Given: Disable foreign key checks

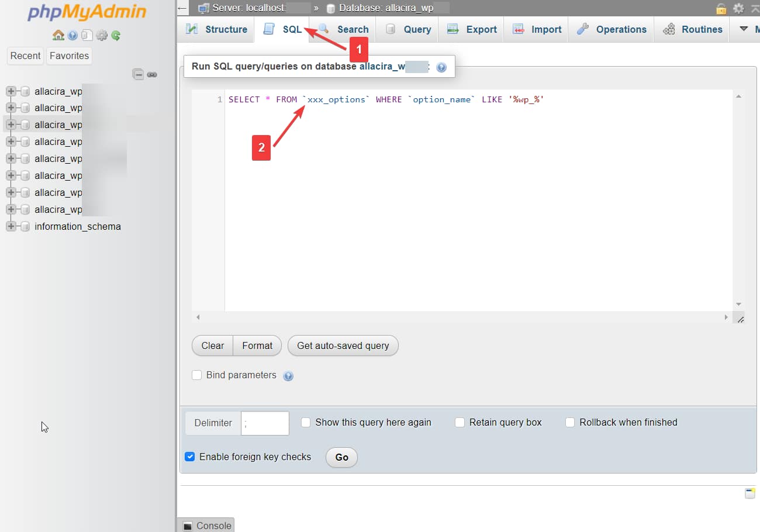Looking at the screenshot, I should (x=190, y=457).
